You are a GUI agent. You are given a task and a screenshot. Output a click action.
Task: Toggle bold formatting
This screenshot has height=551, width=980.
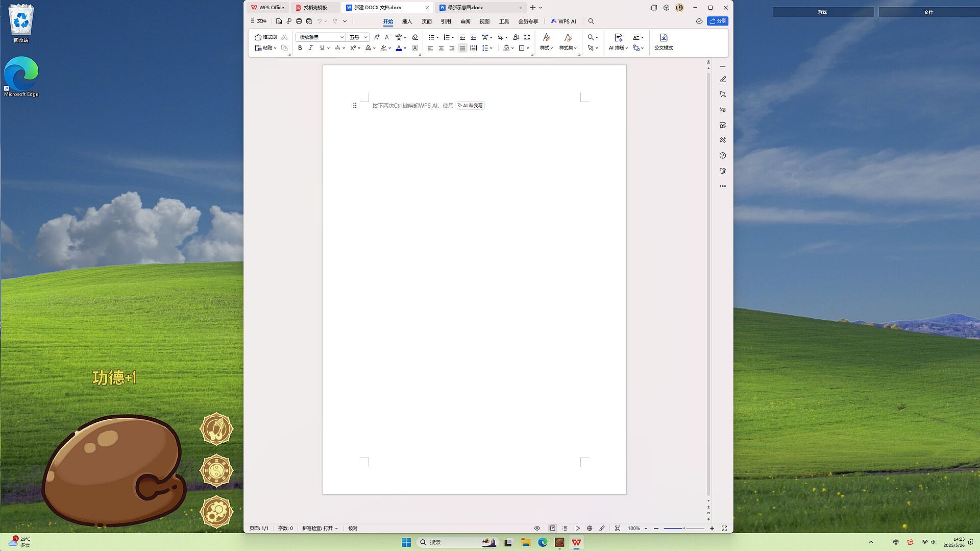point(300,48)
